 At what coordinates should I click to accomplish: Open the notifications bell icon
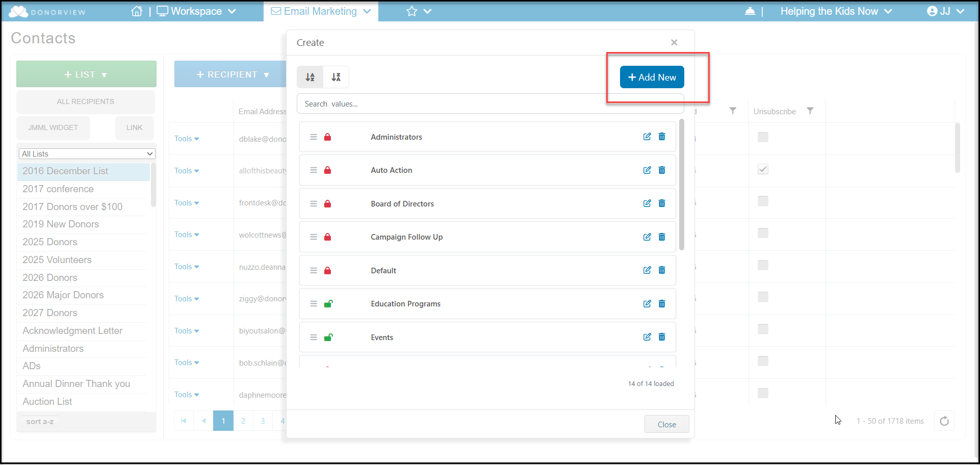(750, 11)
